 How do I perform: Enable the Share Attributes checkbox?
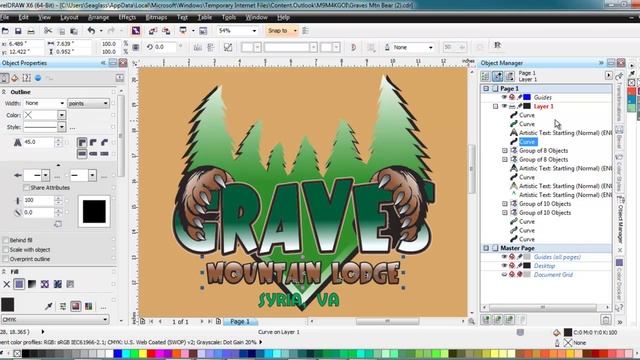tap(27, 188)
